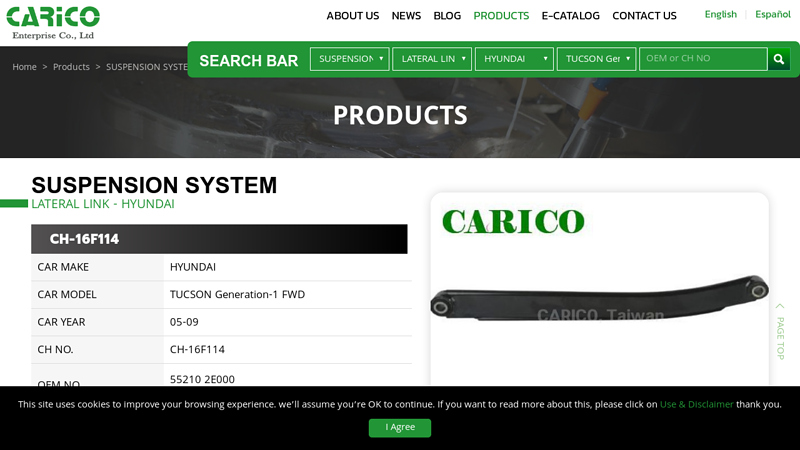Open the E-CATALOG page
800x450 pixels.
[x=570, y=16]
